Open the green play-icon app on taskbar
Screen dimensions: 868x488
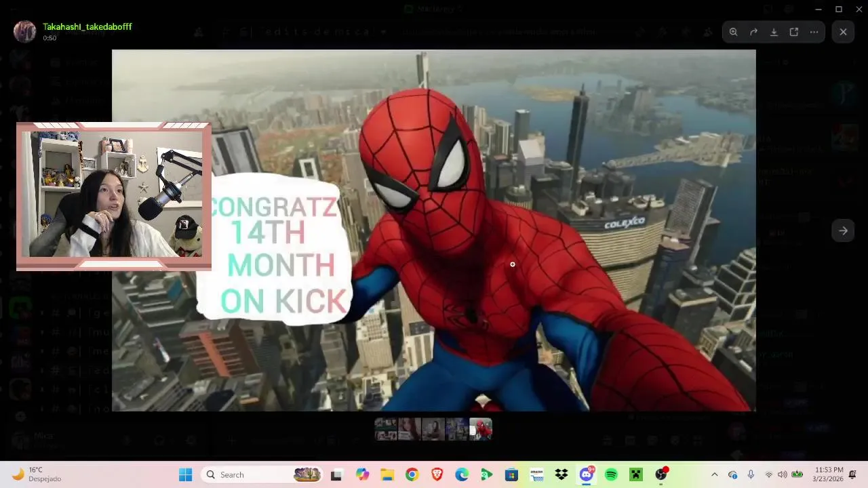pyautogui.click(x=486, y=474)
